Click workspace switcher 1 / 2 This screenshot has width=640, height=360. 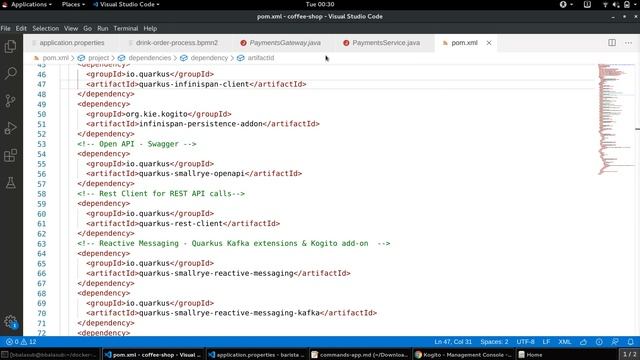click(629, 354)
